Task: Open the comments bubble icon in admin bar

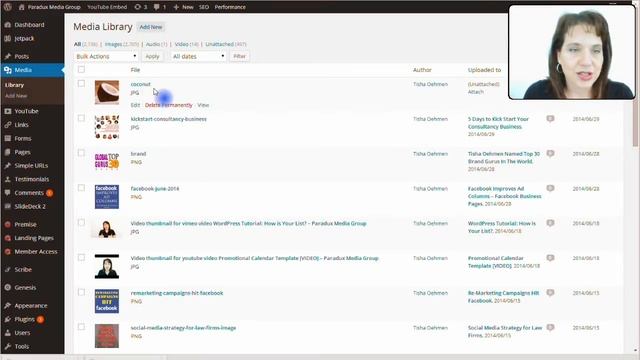Action: (157, 7)
